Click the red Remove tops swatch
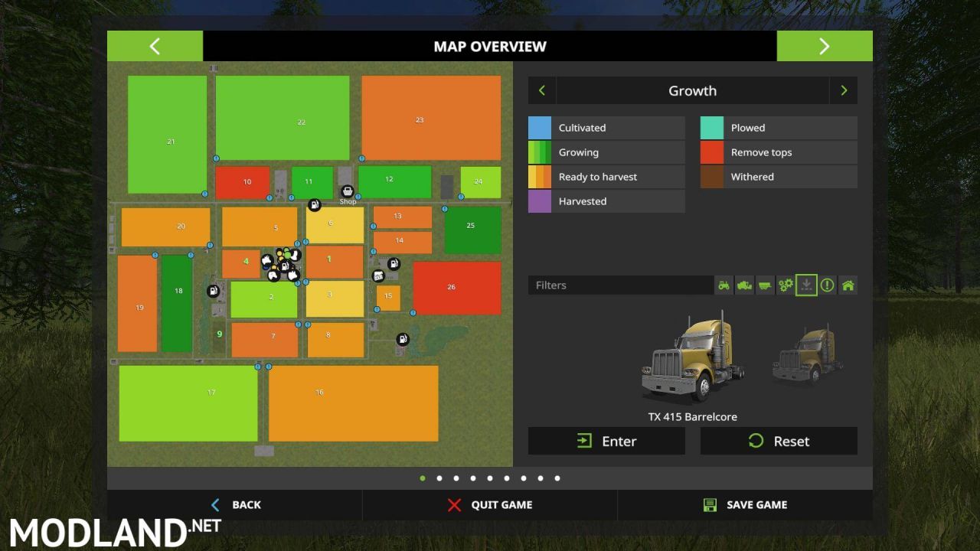The width and height of the screenshot is (980, 551). click(x=712, y=152)
